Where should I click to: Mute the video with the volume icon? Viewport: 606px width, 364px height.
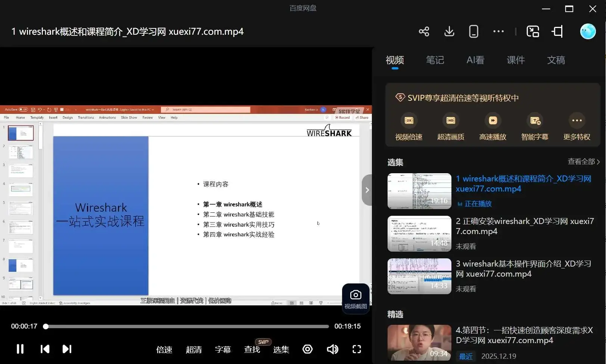[332, 349]
